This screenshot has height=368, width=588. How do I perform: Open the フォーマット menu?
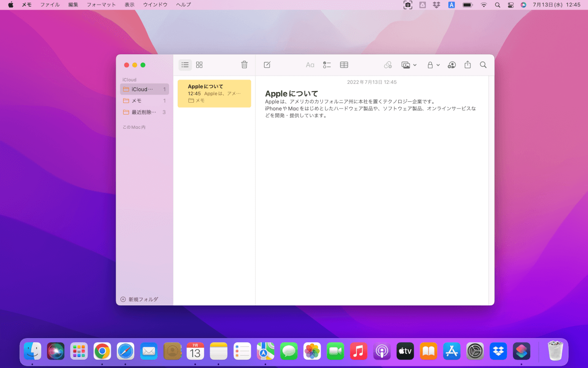(x=101, y=5)
